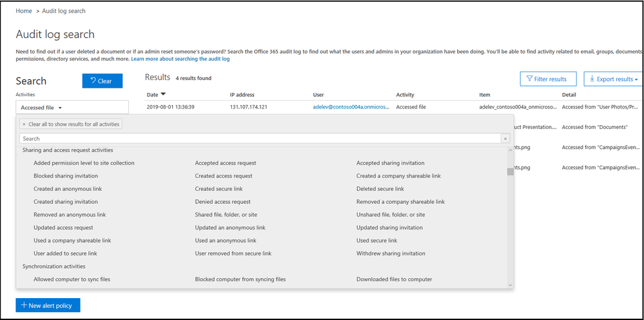This screenshot has height=320, width=644.
Task: Choose Used secure link activity
Action: tap(377, 241)
